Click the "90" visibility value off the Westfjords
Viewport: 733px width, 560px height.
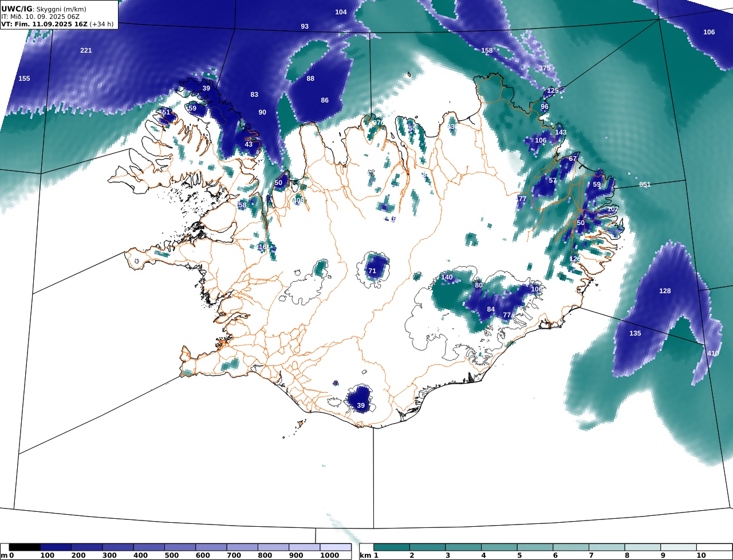(x=262, y=112)
